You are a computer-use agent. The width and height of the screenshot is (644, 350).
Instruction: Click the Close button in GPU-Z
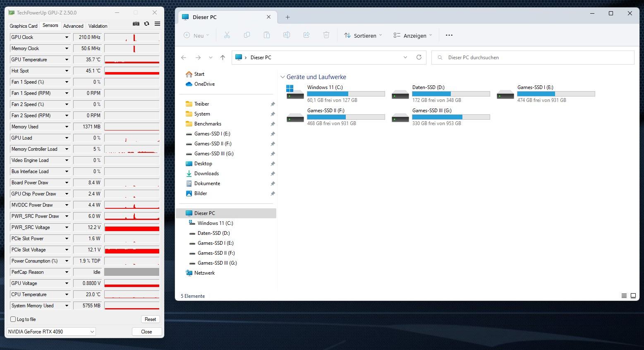[x=146, y=332]
